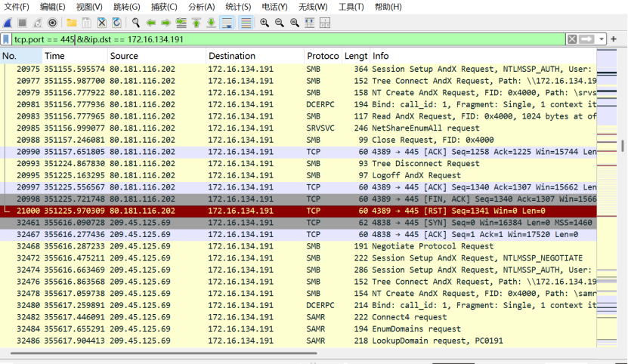Open recent display filters dropdown

(601, 39)
